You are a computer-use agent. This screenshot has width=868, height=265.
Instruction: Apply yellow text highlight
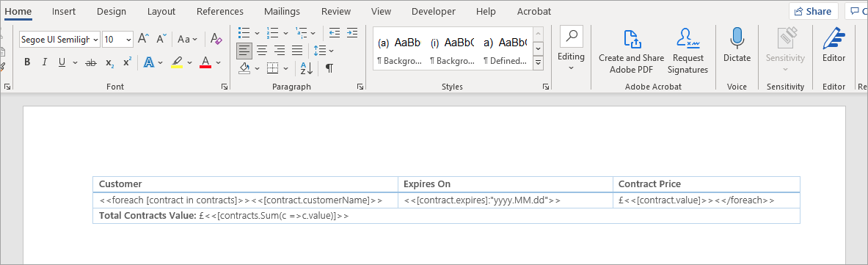177,62
